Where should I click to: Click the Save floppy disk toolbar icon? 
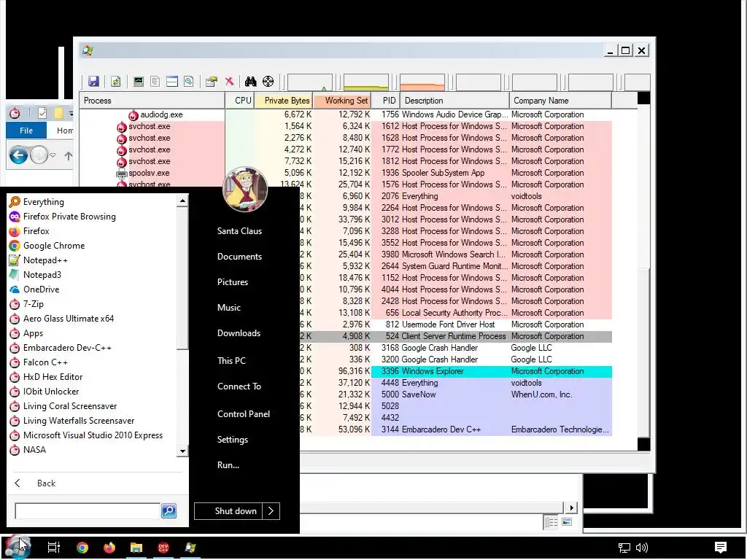coord(93,82)
